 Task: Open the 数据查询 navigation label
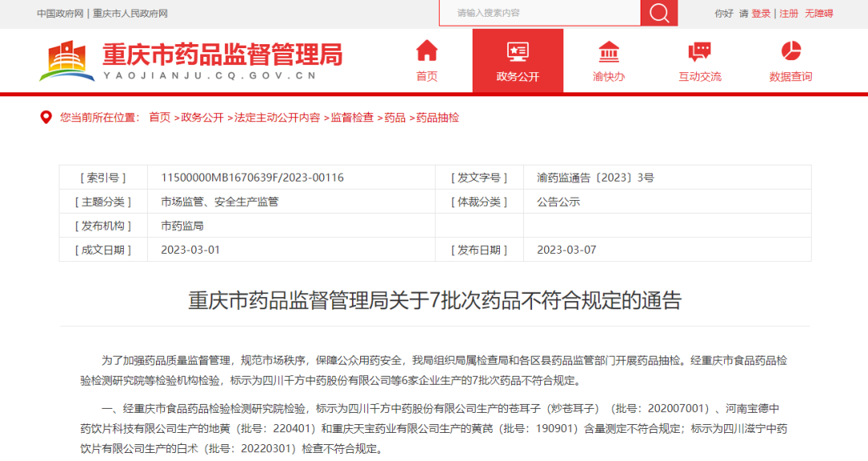(x=791, y=76)
